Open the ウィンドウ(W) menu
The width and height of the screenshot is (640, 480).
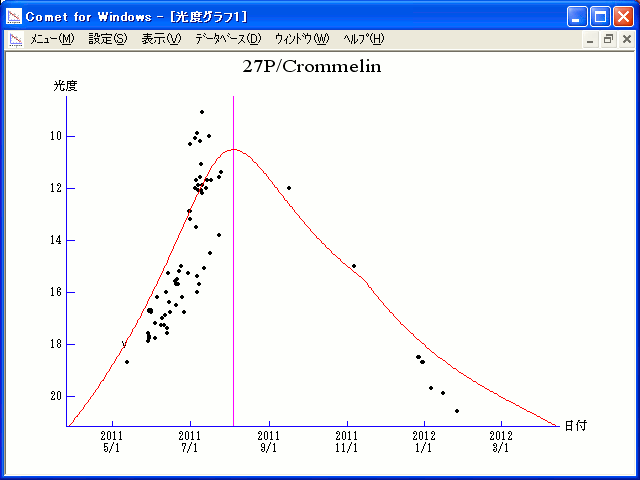tap(301, 39)
